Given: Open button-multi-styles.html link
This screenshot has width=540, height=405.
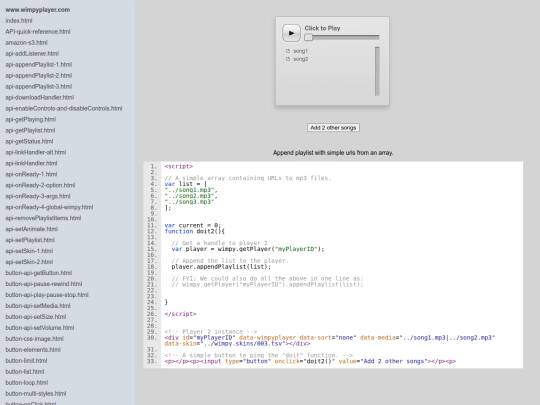Looking at the screenshot, I should [36, 394].
